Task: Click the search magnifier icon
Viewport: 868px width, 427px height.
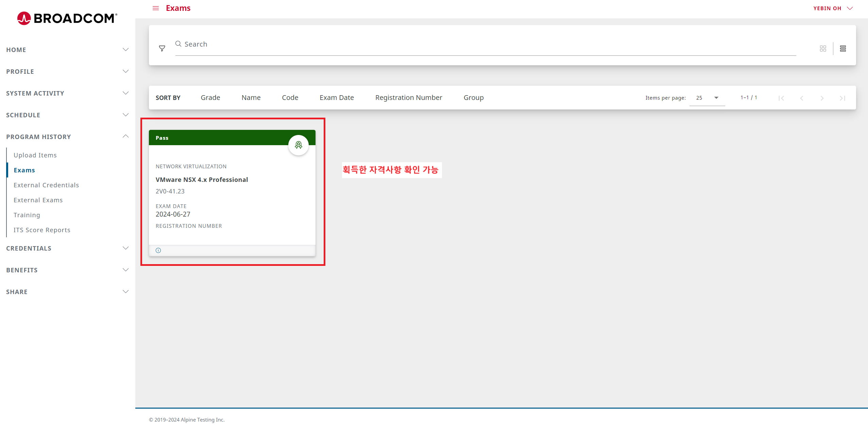Action: click(x=178, y=44)
